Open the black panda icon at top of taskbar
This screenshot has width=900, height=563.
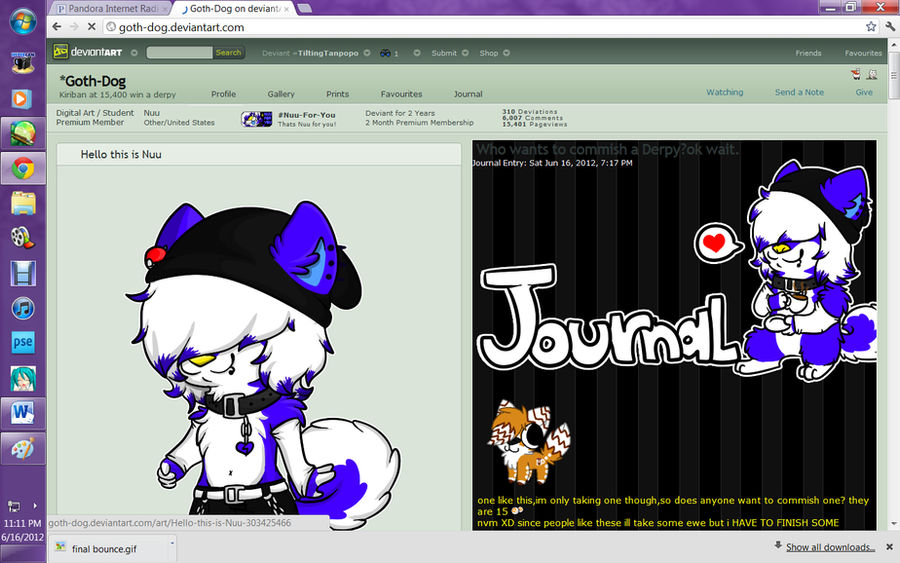(22, 62)
